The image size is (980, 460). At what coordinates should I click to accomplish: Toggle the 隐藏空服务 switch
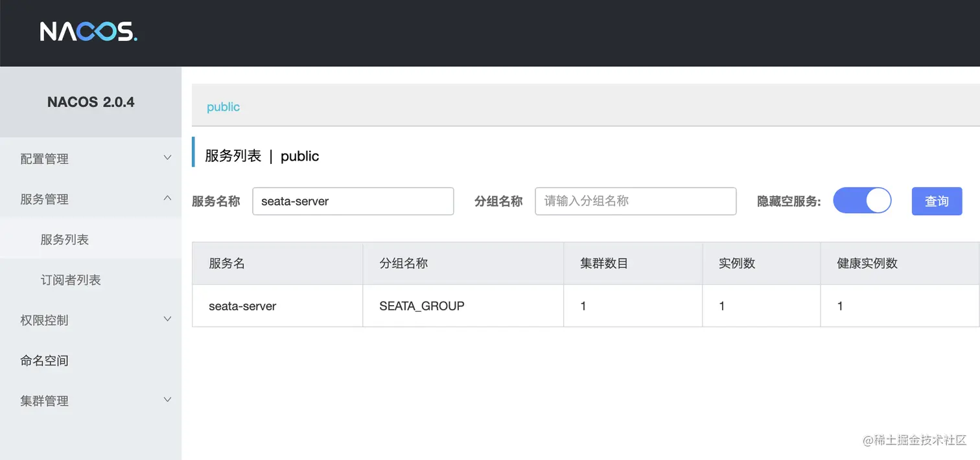(x=862, y=201)
